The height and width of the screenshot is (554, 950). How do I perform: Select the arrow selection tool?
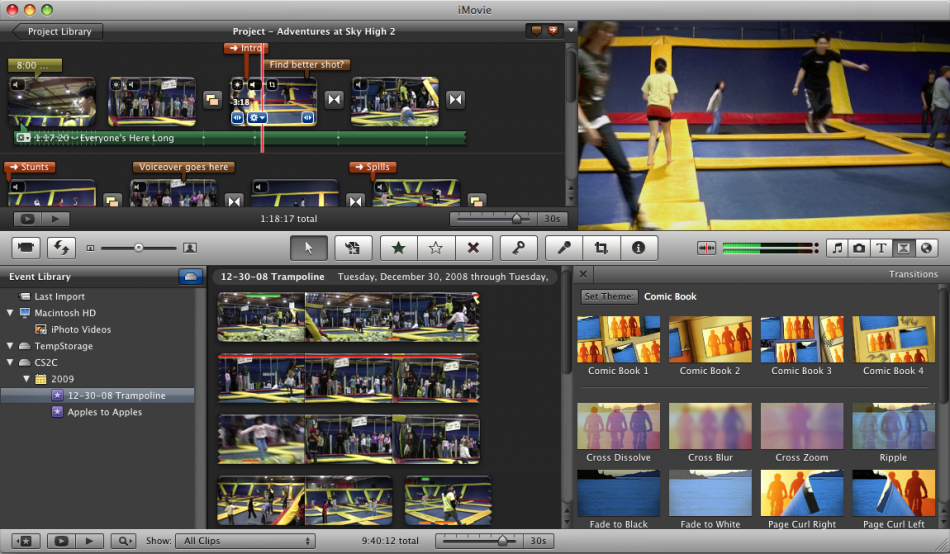tap(309, 247)
